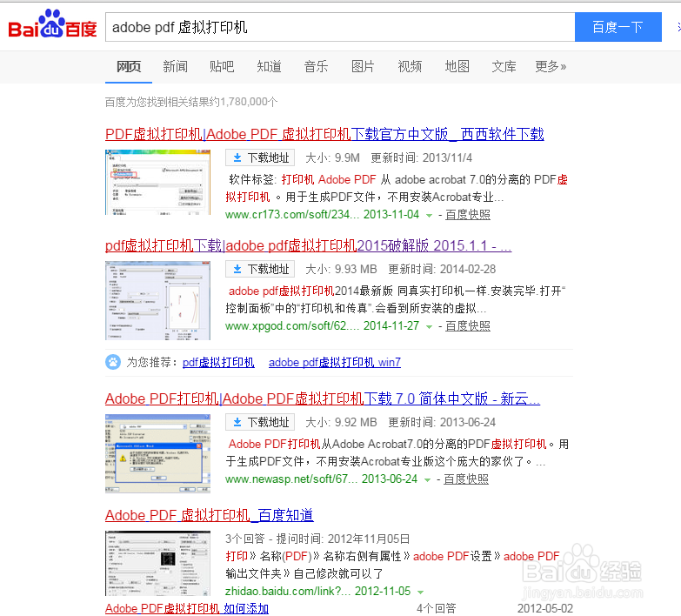The image size is (681, 616).
Task: Click the download arrow icon of 2013-06-24 result
Action: click(x=237, y=422)
